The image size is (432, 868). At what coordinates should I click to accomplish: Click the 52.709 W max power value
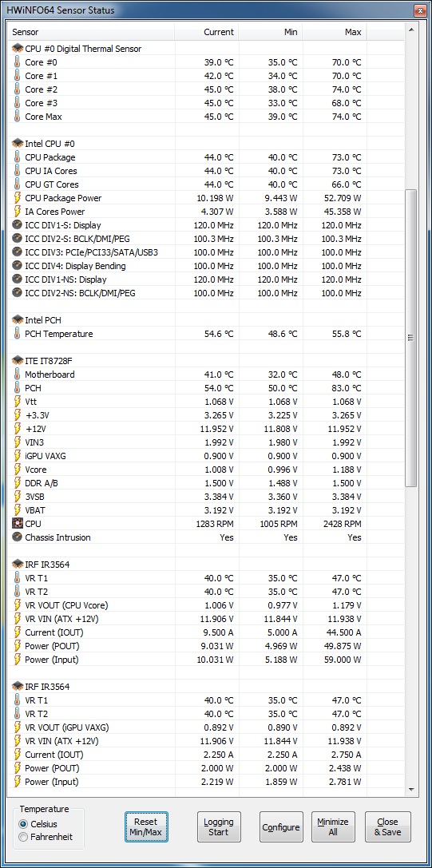(x=343, y=198)
